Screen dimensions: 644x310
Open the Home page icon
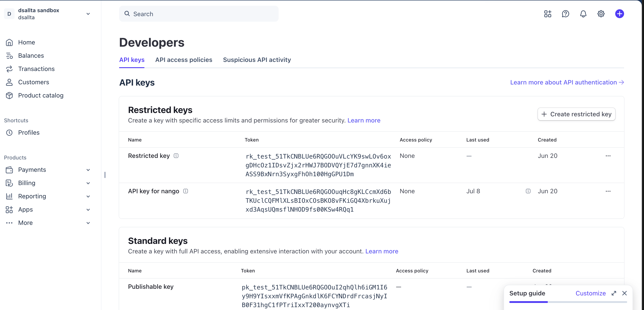click(x=9, y=42)
